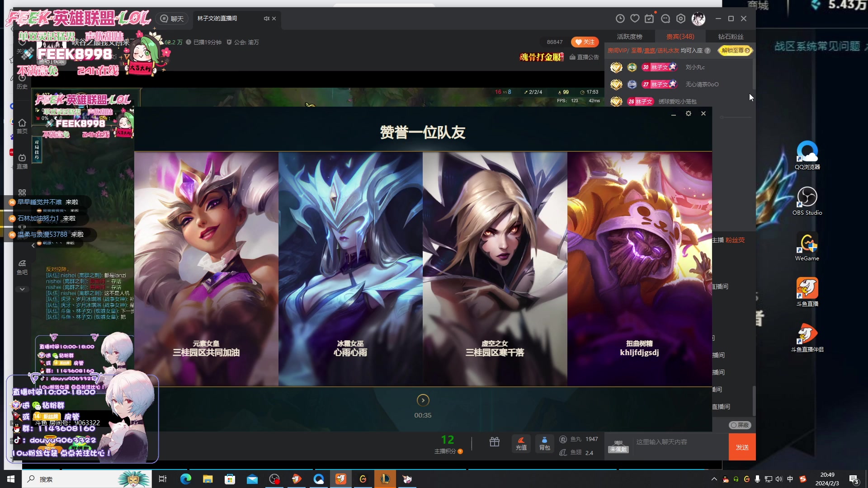Click 主播积分 question mark help icon

pos(460,451)
